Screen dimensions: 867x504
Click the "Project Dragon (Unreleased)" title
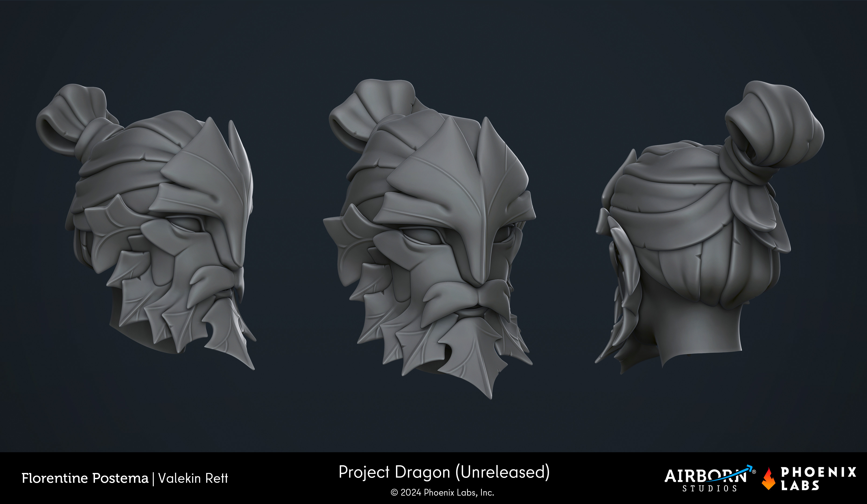point(444,472)
